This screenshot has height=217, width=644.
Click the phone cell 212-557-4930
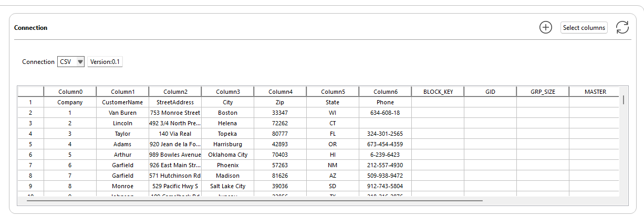coord(385,165)
